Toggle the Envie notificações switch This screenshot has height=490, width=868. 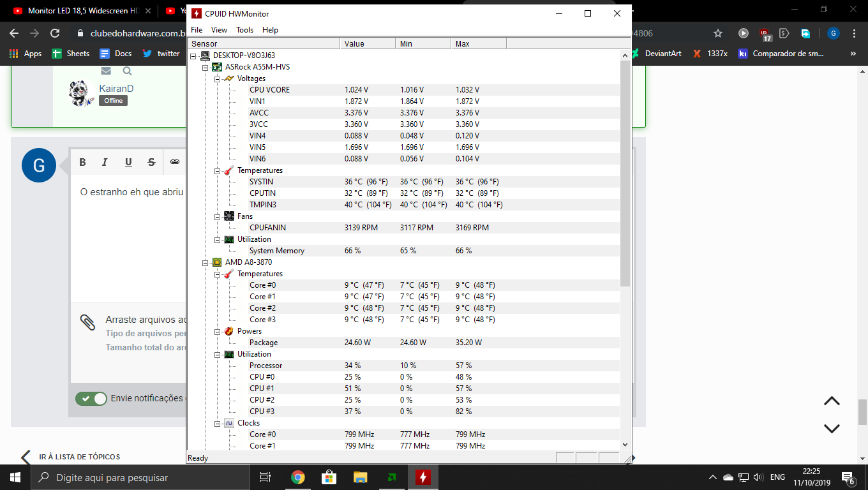tap(91, 399)
